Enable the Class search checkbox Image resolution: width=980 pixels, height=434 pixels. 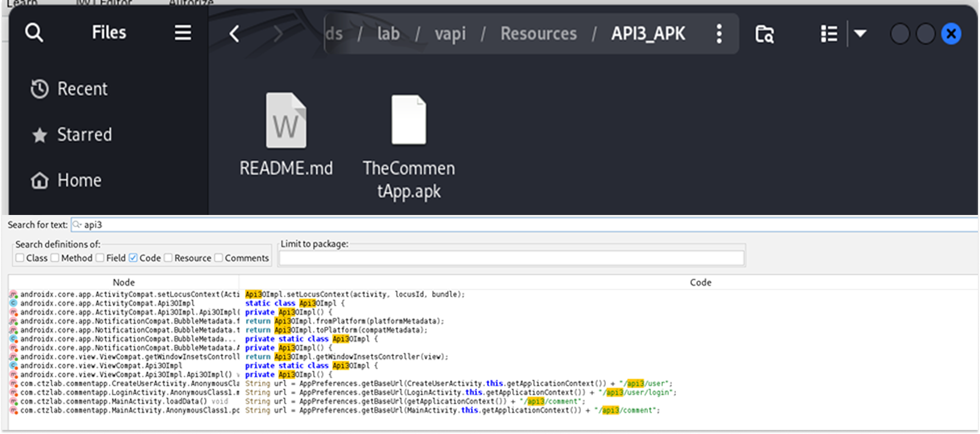(20, 258)
